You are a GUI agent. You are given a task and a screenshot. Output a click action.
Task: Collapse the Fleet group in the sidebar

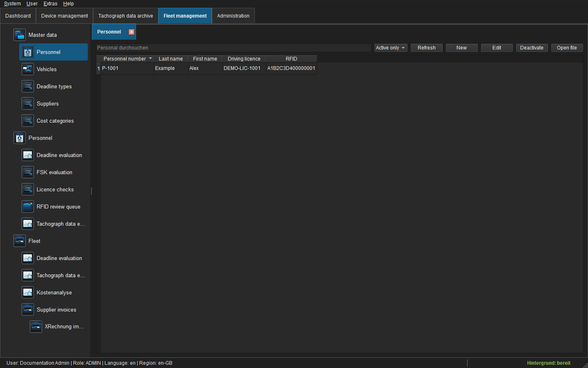(x=20, y=241)
